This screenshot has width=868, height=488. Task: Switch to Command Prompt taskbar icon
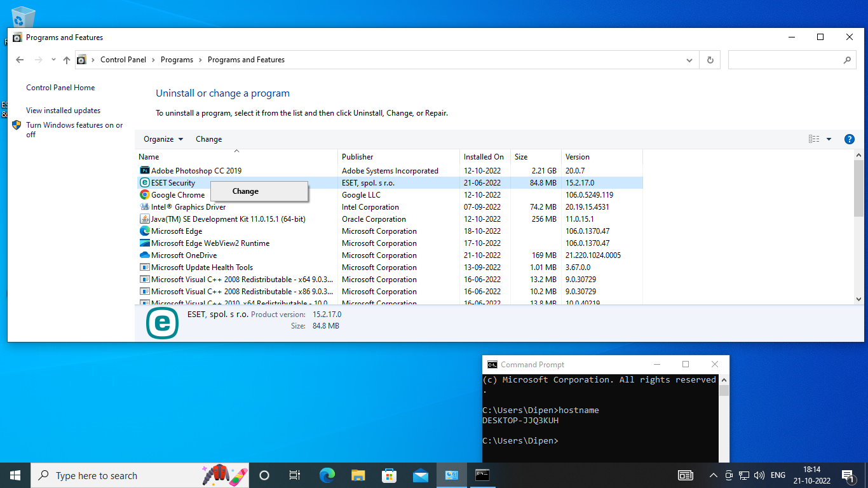click(x=482, y=475)
